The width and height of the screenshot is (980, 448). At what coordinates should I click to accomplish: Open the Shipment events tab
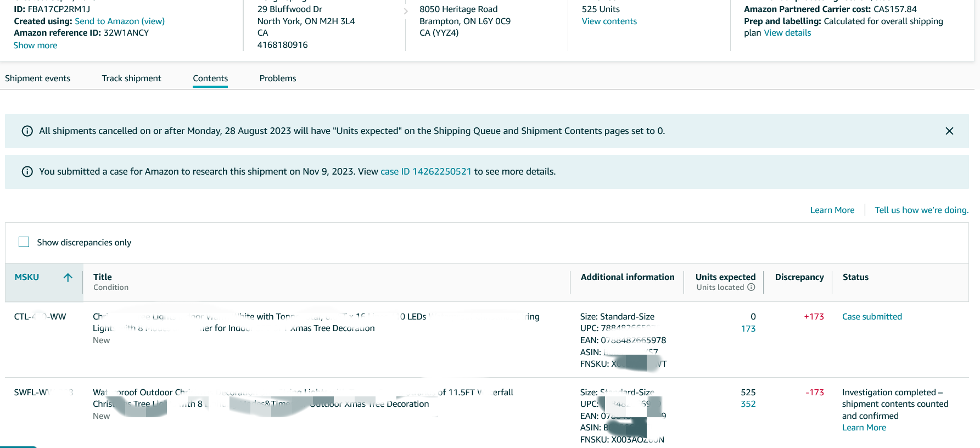point(38,79)
